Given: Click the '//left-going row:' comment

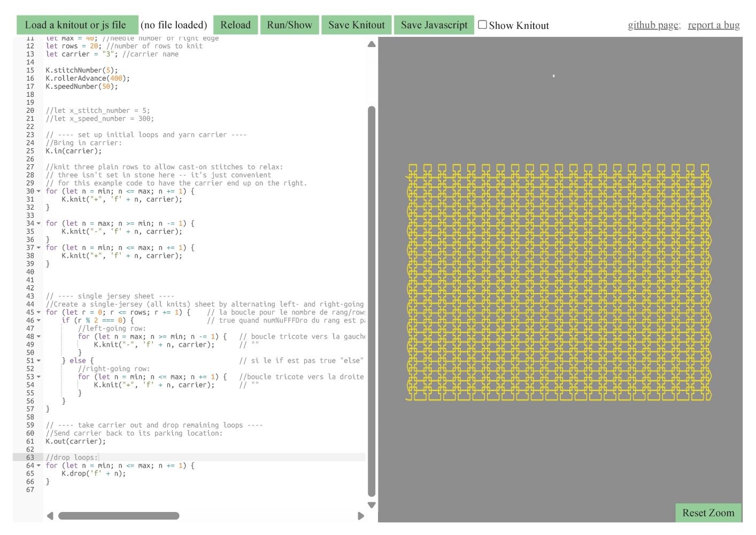Looking at the screenshot, I should (112, 328).
